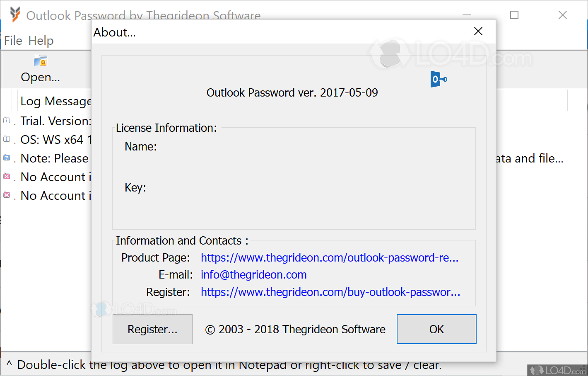The width and height of the screenshot is (588, 376).
Task: Click the error icon on the first No Account row
Action: pyautogui.click(x=7, y=177)
